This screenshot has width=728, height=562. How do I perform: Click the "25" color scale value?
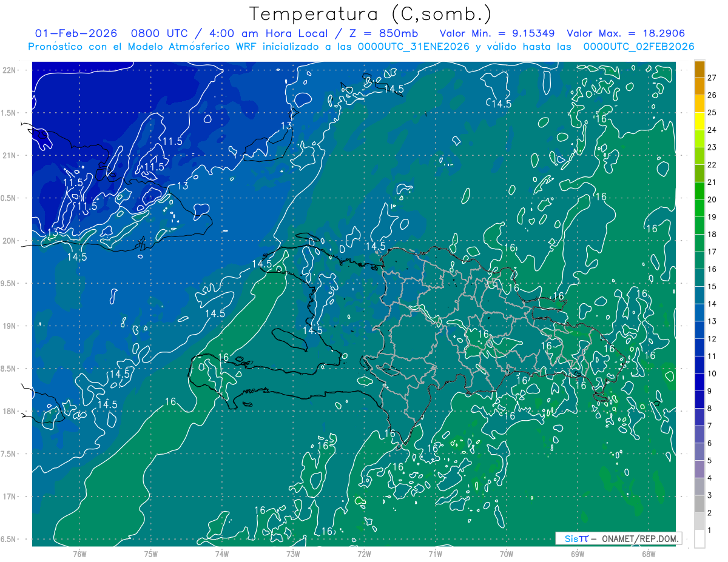712,113
